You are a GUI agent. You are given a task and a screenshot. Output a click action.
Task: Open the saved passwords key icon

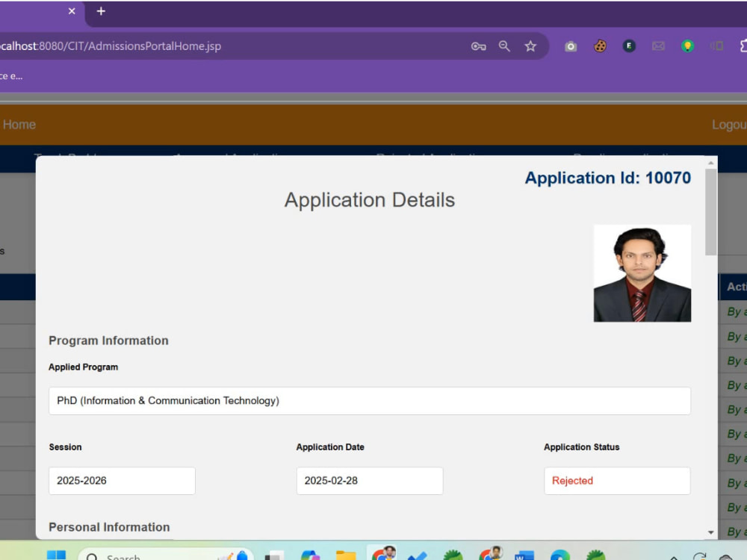pos(478,46)
